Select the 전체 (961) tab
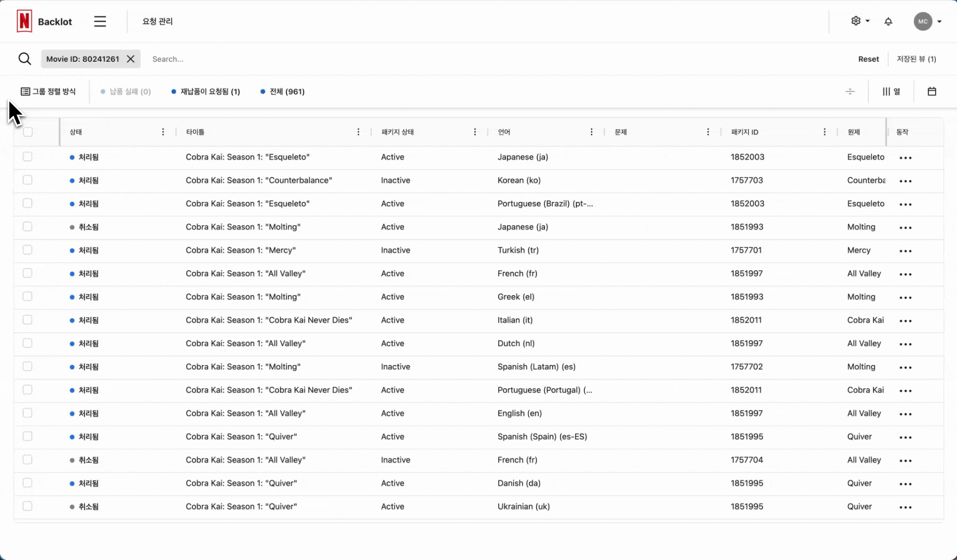Image resolution: width=957 pixels, height=560 pixels. (282, 92)
